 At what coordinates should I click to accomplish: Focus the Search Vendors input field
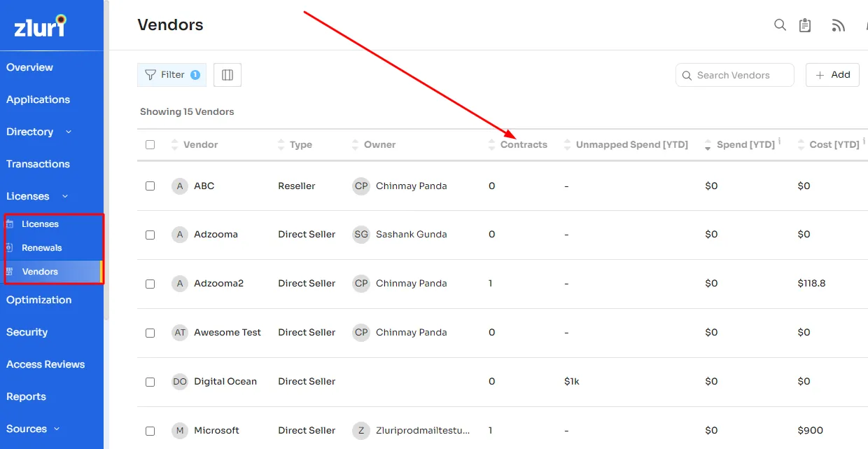click(x=735, y=75)
